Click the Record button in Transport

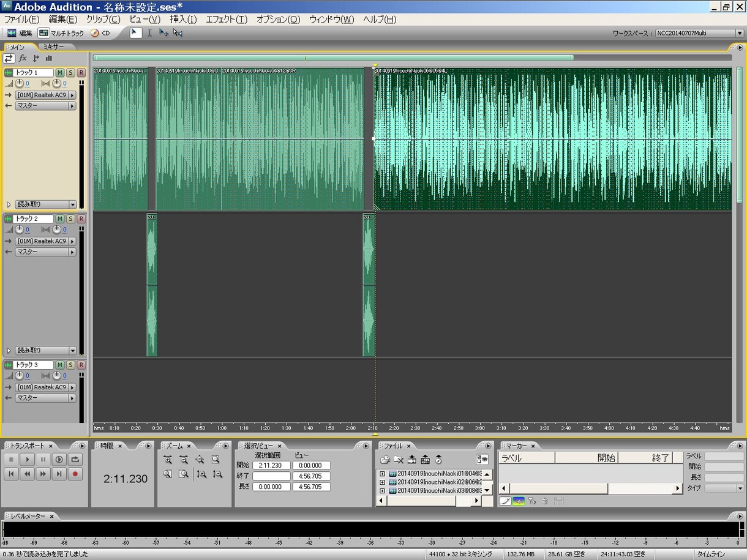tap(75, 473)
